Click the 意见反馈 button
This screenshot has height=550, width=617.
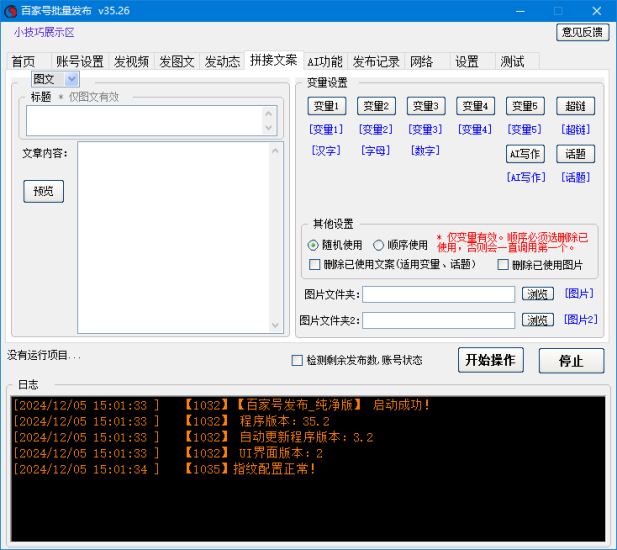(x=582, y=32)
